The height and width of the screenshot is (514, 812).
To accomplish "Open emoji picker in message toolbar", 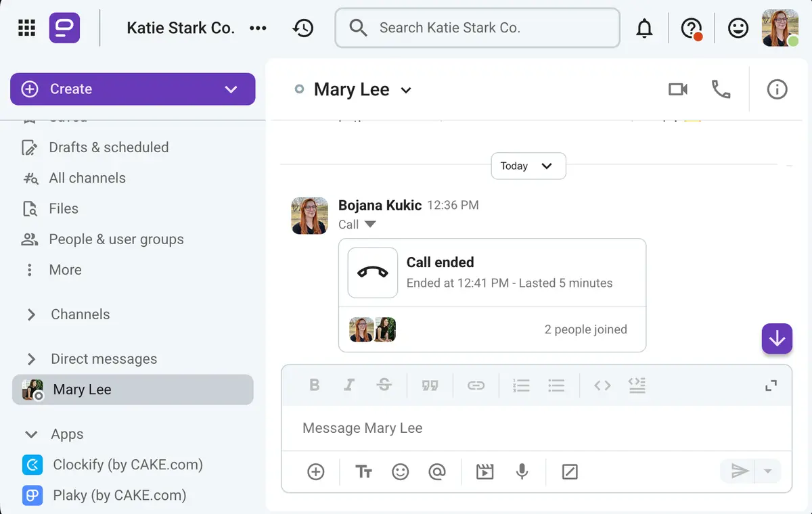I will 401,471.
